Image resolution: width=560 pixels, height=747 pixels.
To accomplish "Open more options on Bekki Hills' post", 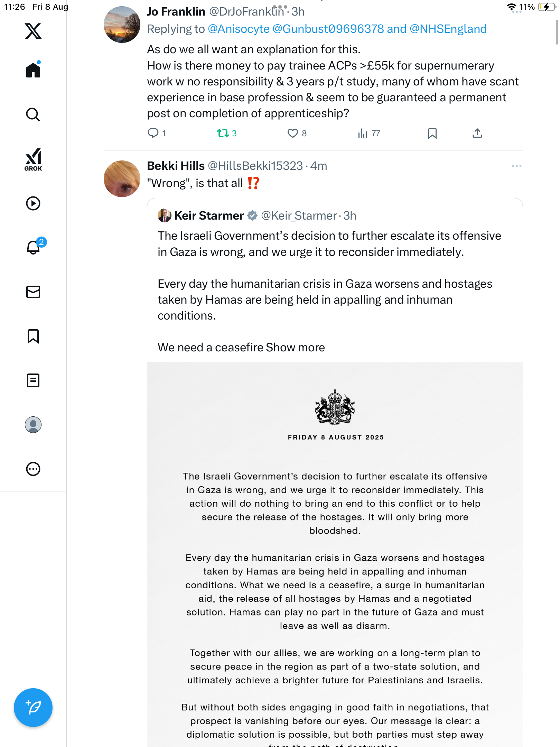I will (x=516, y=166).
